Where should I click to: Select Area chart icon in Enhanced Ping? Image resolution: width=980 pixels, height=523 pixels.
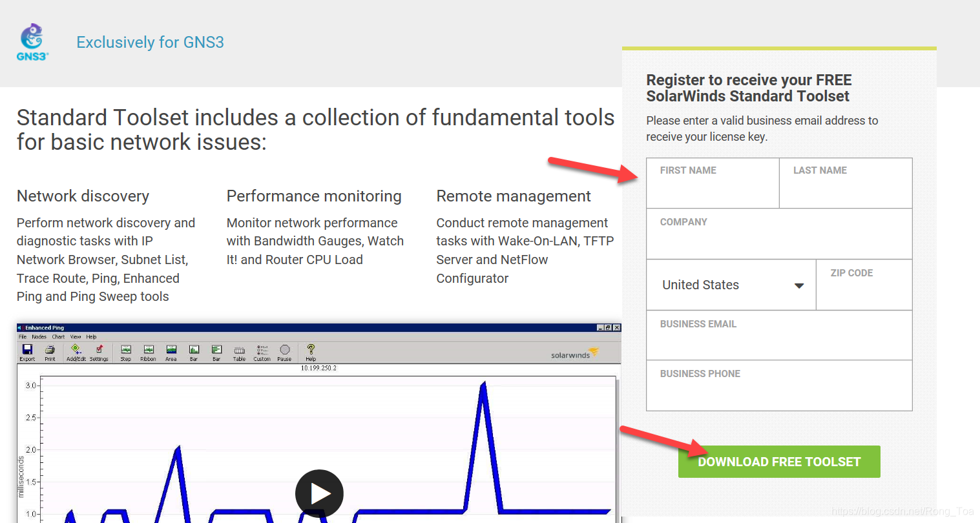click(x=171, y=353)
